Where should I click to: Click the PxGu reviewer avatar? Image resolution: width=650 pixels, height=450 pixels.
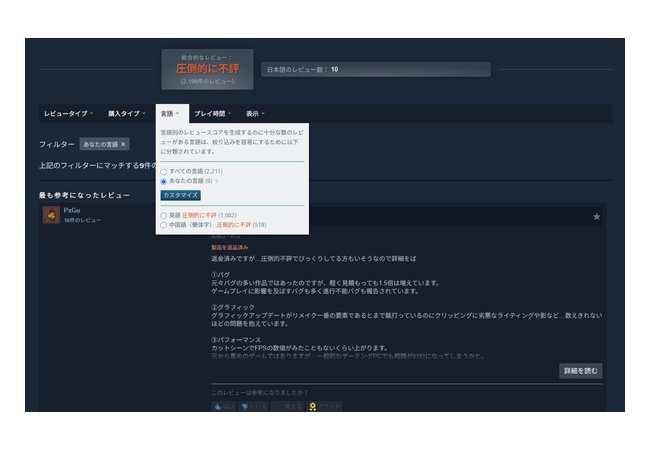point(51,215)
